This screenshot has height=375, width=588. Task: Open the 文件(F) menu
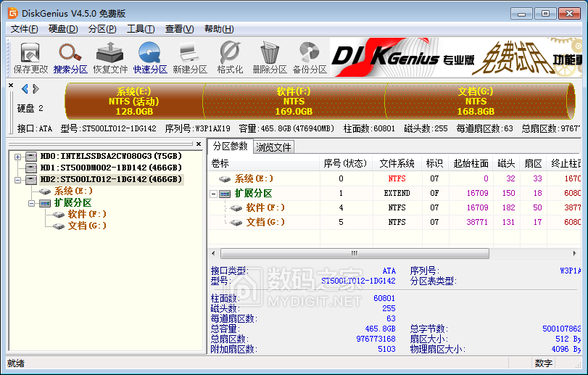[x=25, y=29]
